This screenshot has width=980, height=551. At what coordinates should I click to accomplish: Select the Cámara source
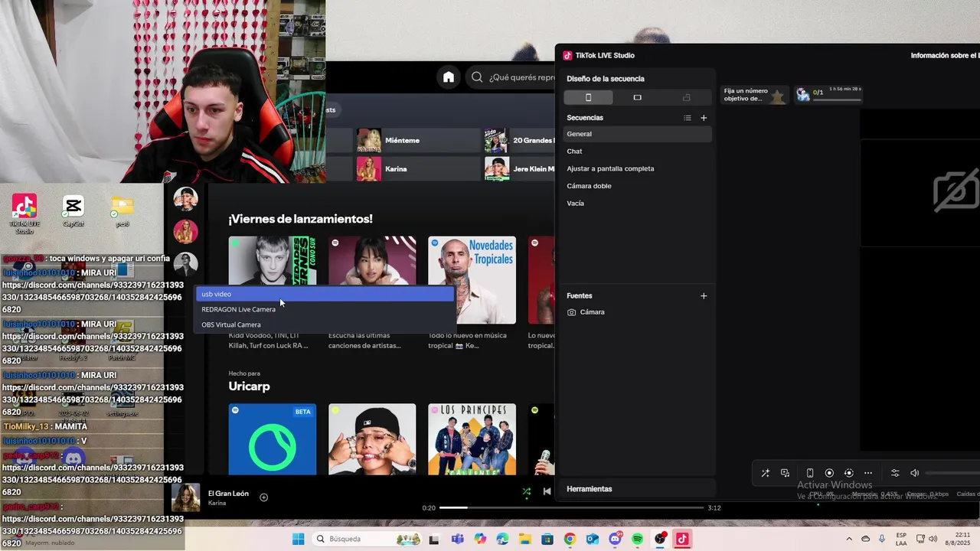pos(638,312)
